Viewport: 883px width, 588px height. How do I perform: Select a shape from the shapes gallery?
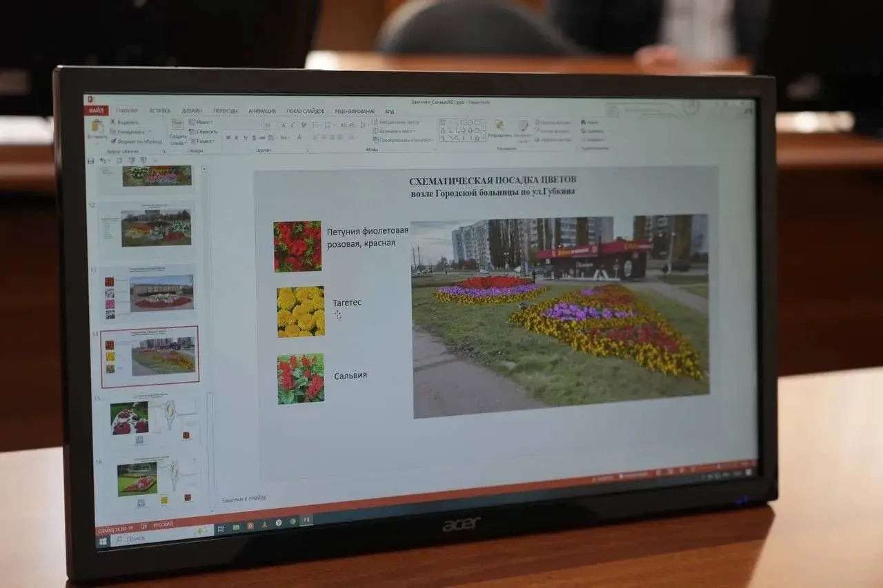pyautogui.click(x=462, y=131)
